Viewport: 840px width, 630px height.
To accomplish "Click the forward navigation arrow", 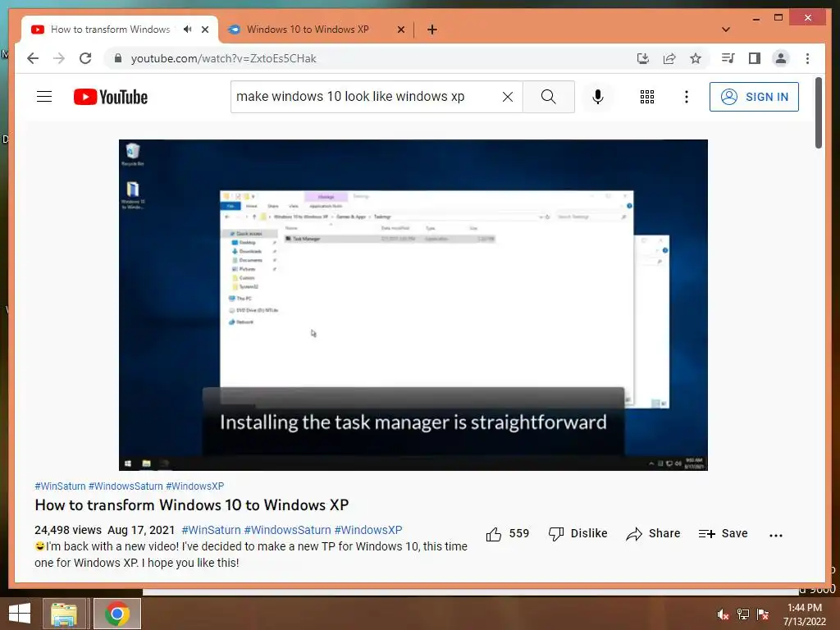I will coord(59,58).
